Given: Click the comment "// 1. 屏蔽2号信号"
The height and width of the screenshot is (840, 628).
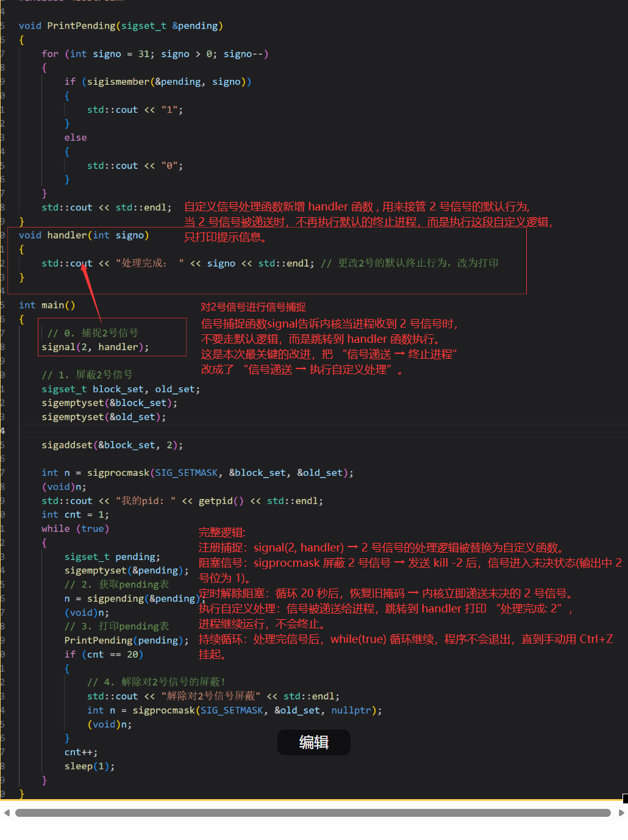Looking at the screenshot, I should pos(87,375).
